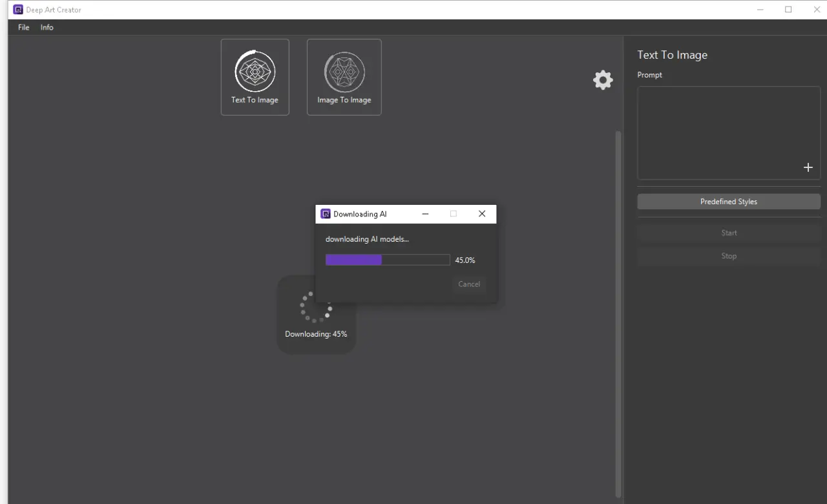Select the Text To Image mode tile

(x=255, y=77)
